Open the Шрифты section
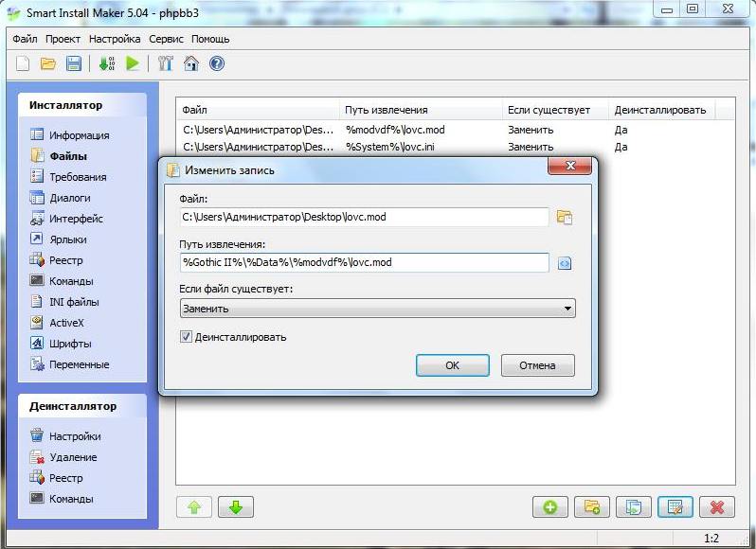 click(x=61, y=344)
